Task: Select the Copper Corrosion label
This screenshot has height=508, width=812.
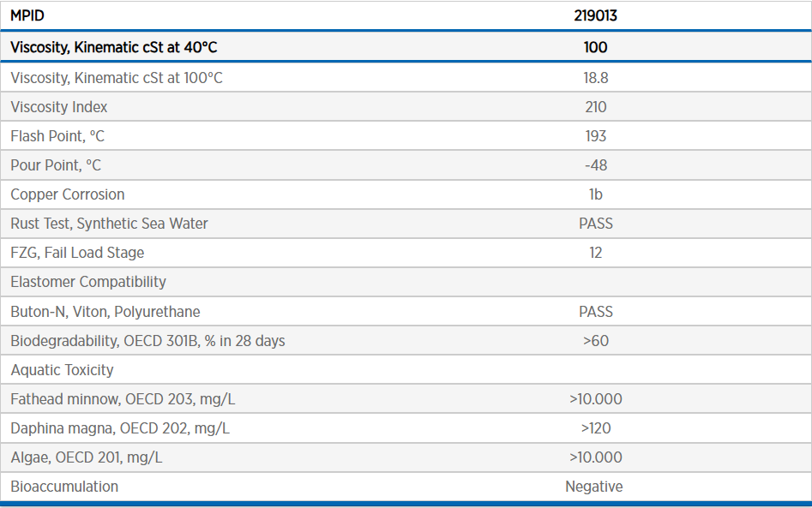Action: pyautogui.click(x=68, y=194)
